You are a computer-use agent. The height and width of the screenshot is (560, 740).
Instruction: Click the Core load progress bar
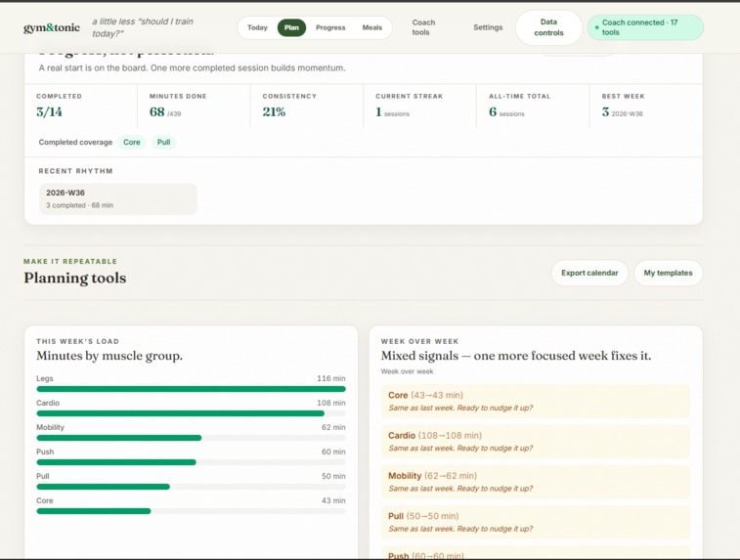point(192,511)
